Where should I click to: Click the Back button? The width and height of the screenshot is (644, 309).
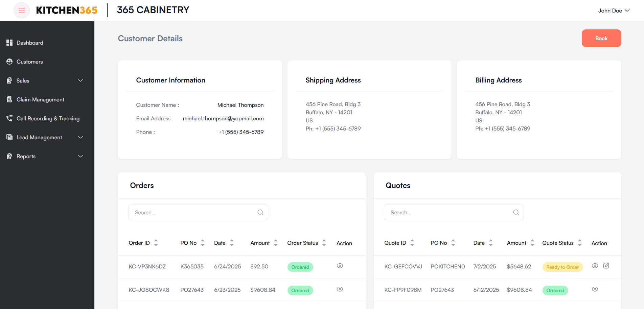coord(601,38)
